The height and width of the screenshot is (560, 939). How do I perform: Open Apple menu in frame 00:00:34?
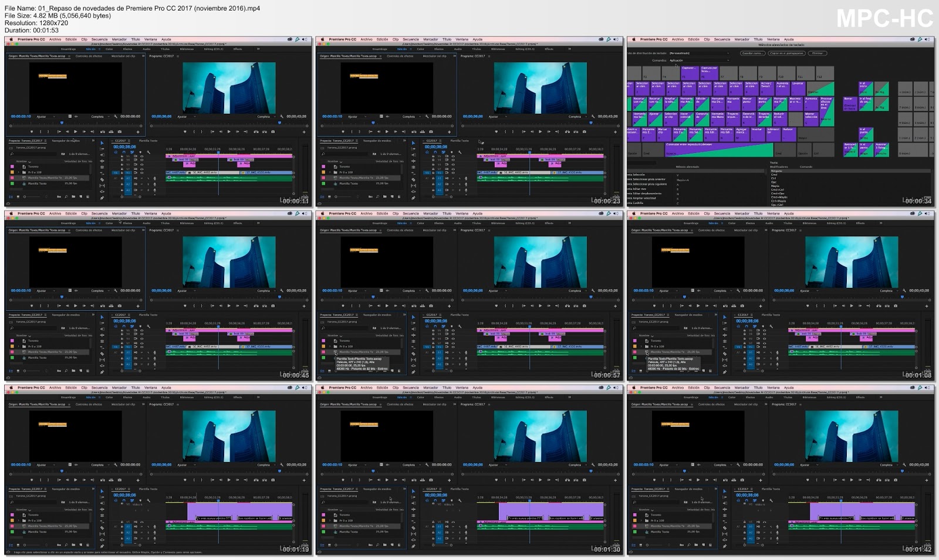(x=634, y=39)
